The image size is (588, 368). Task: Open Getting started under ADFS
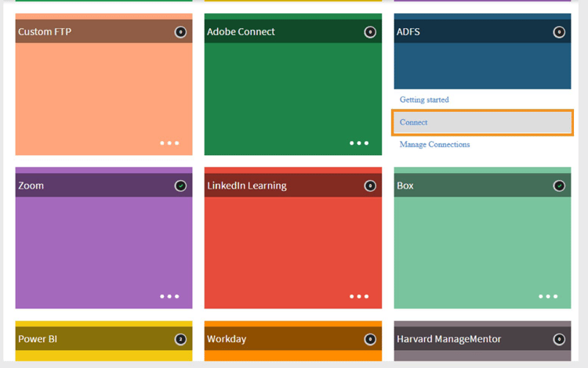coord(424,99)
